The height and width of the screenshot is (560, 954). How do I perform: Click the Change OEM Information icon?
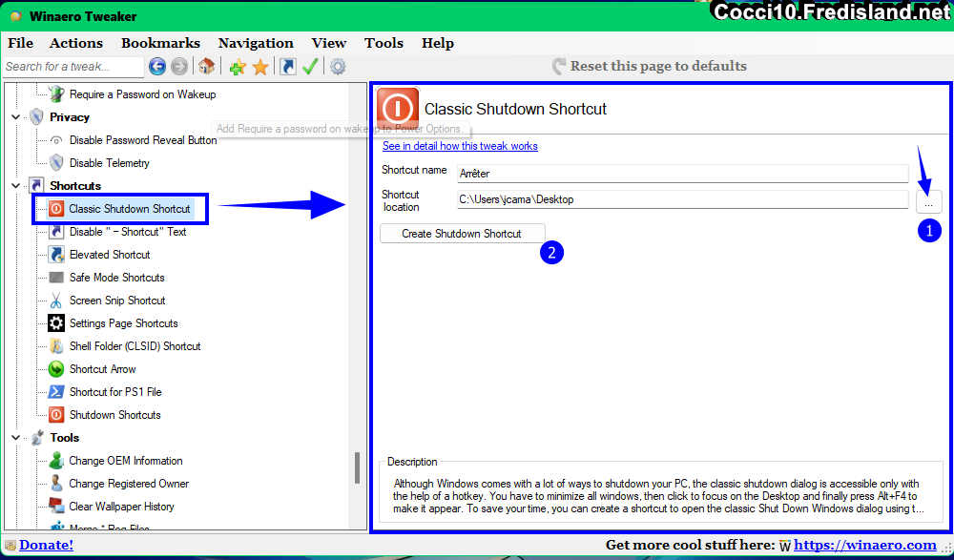click(x=56, y=461)
